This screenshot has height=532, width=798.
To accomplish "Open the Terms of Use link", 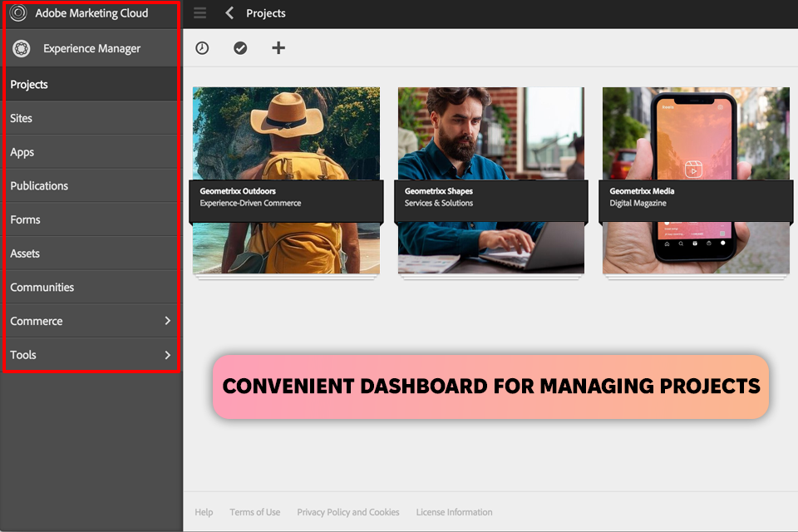I will click(255, 512).
